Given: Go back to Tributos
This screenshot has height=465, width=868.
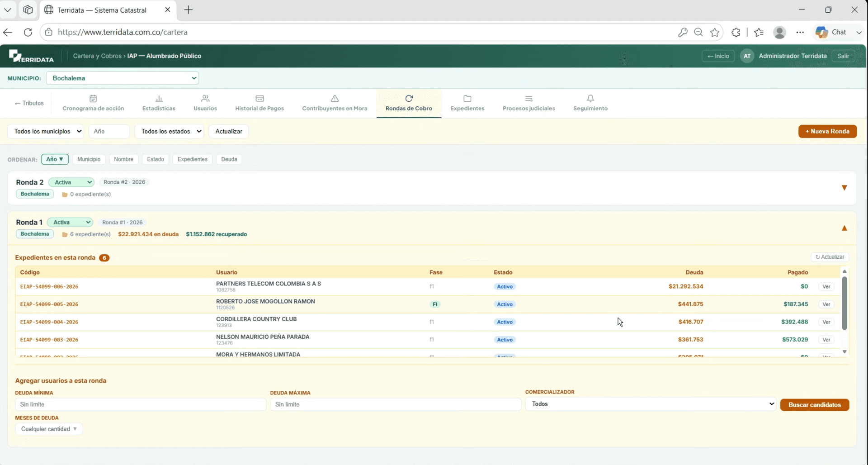Looking at the screenshot, I should point(29,103).
